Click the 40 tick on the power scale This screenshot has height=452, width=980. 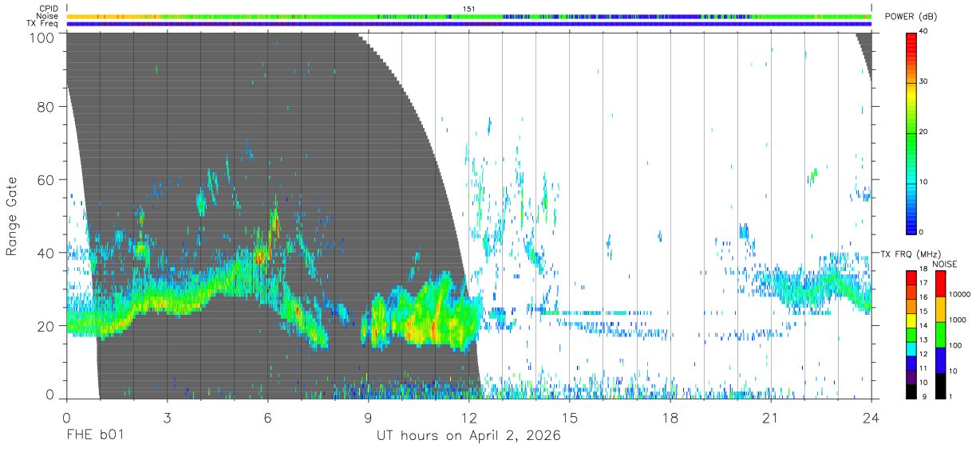click(x=923, y=31)
